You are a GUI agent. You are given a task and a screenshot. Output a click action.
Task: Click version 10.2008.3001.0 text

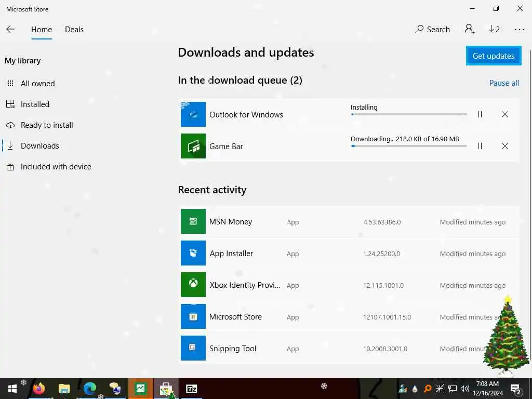(x=385, y=349)
